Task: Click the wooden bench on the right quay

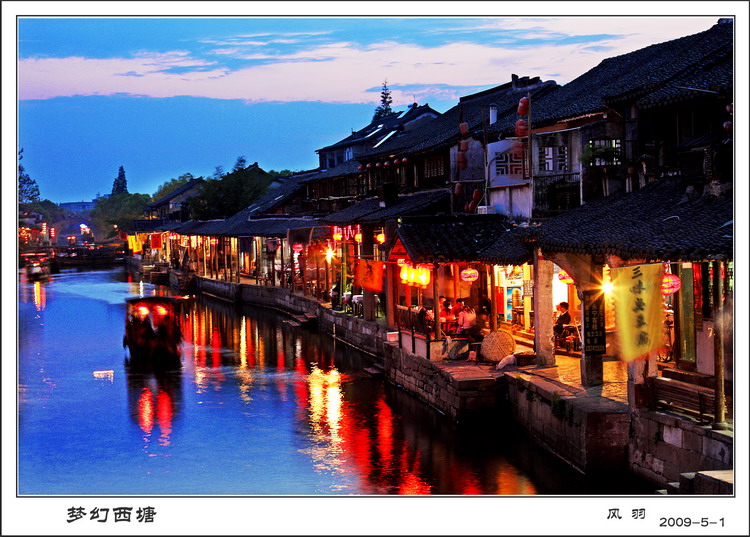Action: click(684, 397)
